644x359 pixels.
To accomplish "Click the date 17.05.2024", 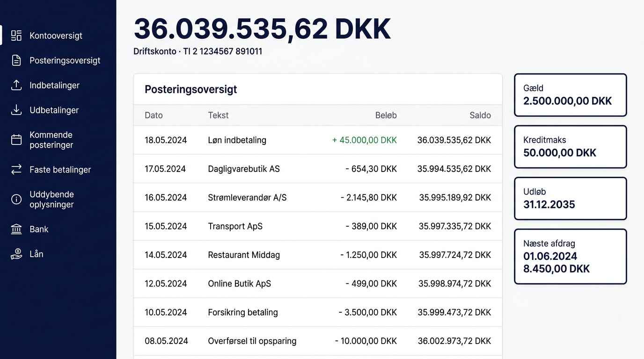I will pyautogui.click(x=165, y=169).
